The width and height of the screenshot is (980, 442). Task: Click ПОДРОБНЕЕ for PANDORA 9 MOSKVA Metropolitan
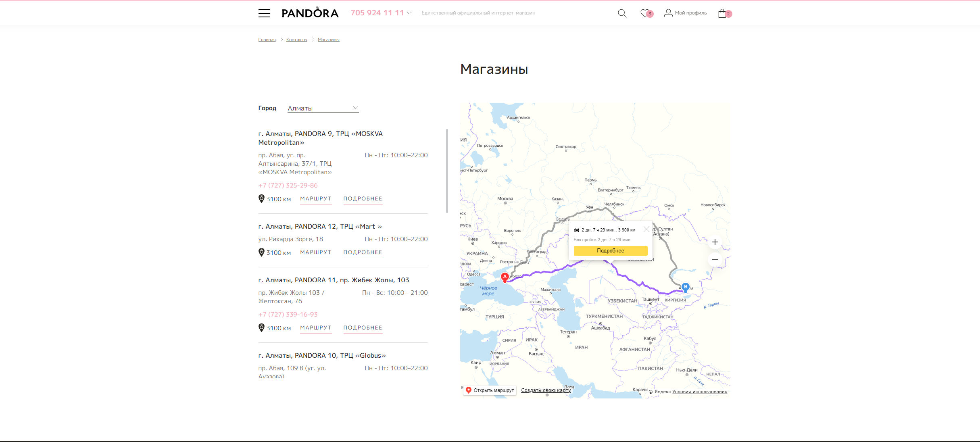(363, 199)
